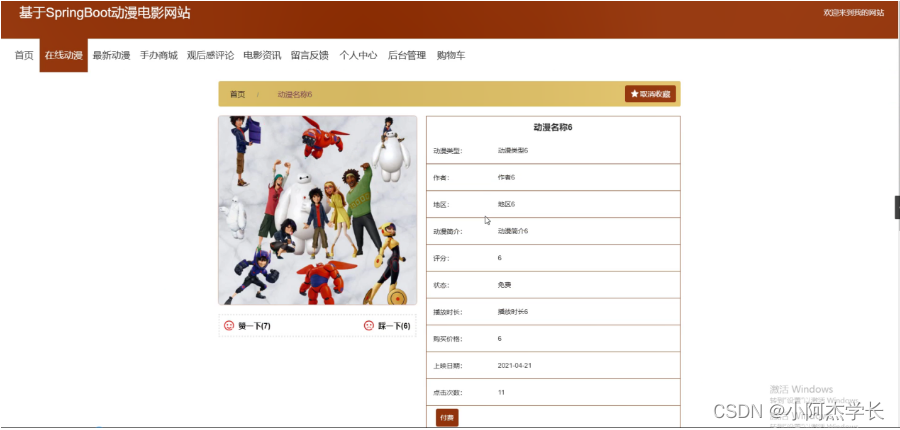
Task: Click the star icon in 取消收藏
Action: click(x=634, y=94)
